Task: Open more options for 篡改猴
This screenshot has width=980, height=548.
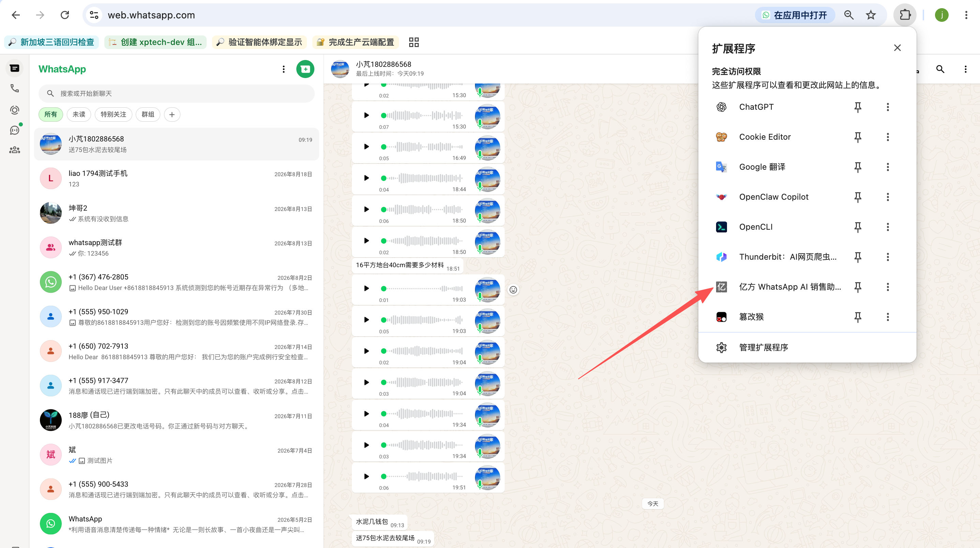Action: tap(888, 317)
